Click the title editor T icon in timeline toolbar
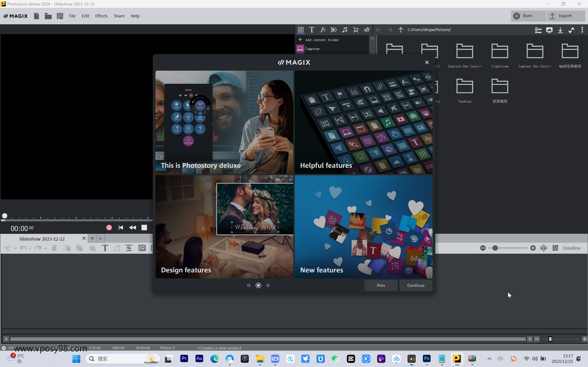This screenshot has width=588, height=367. point(105,248)
